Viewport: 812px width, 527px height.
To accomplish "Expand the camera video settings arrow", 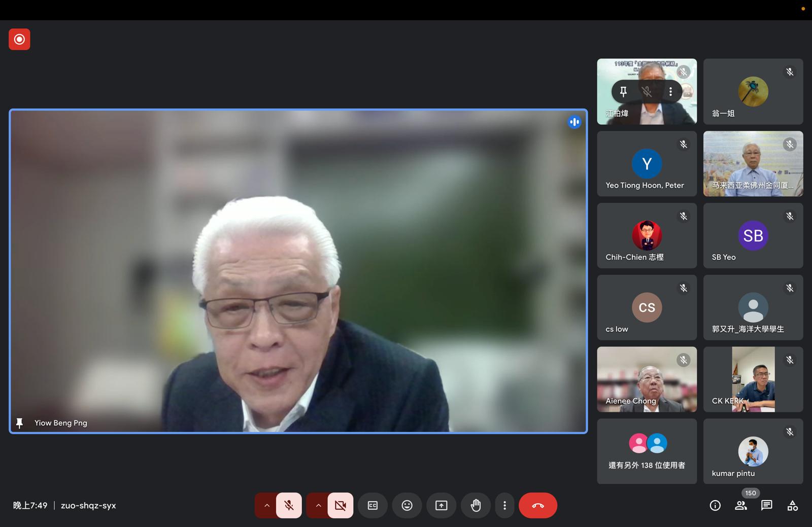I will [318, 505].
